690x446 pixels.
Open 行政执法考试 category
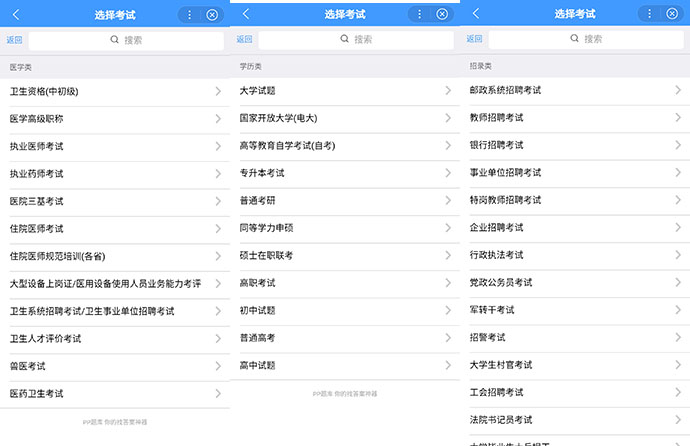[575, 255]
